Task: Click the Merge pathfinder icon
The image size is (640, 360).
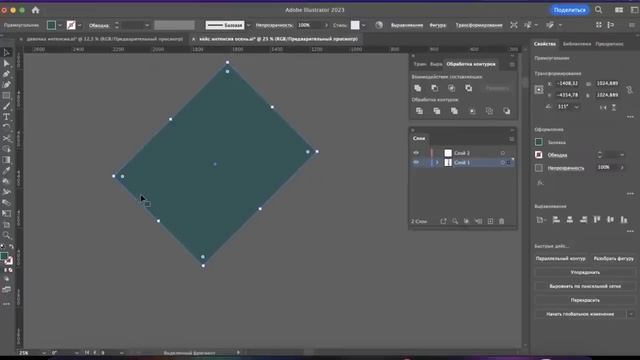Action: click(454, 111)
